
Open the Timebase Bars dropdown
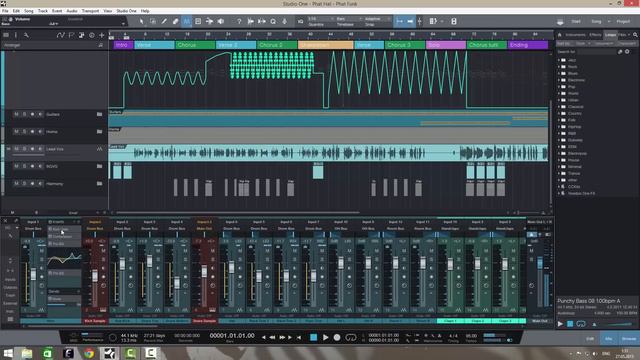[x=350, y=19]
